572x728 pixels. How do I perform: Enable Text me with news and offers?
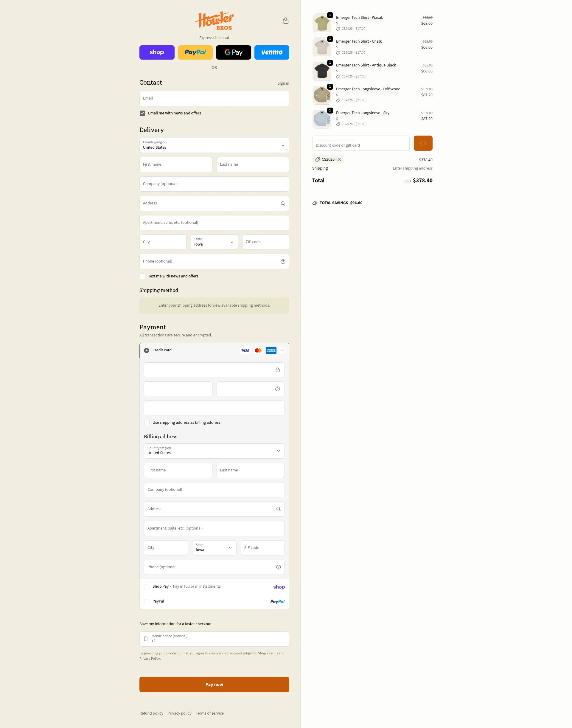tap(142, 277)
